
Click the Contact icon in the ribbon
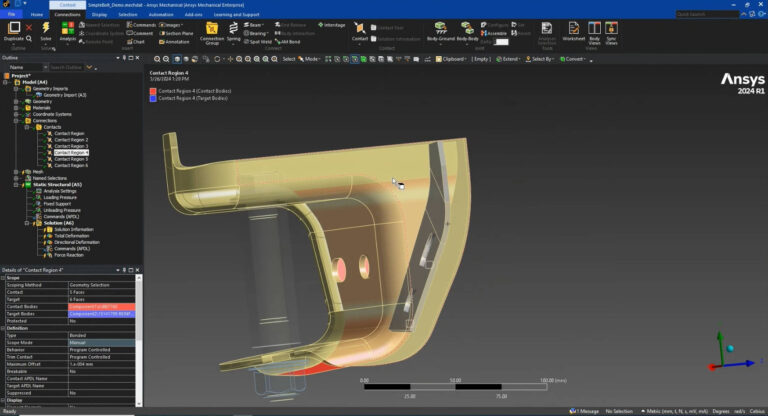[360, 28]
